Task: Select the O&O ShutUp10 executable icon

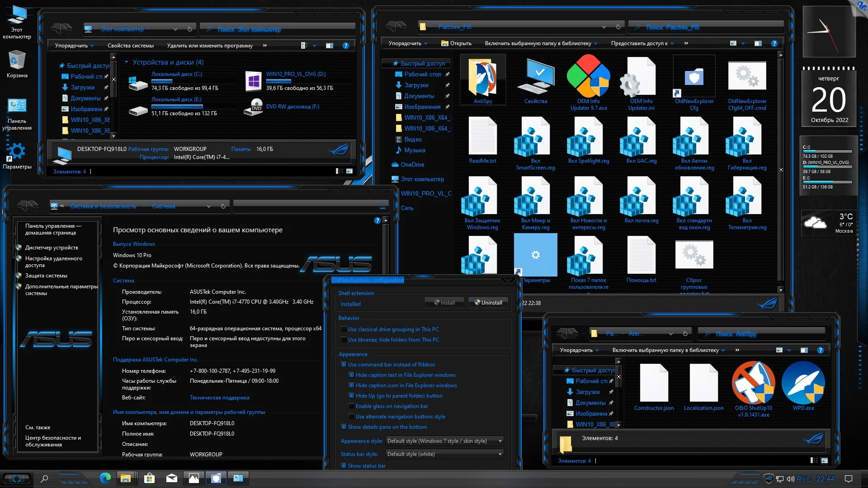Action: tap(753, 383)
